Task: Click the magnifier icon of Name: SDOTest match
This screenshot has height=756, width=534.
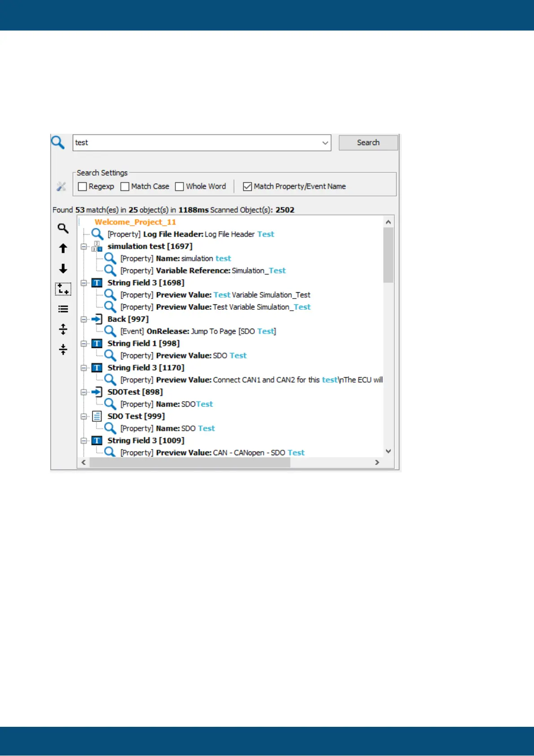Action: click(x=110, y=404)
